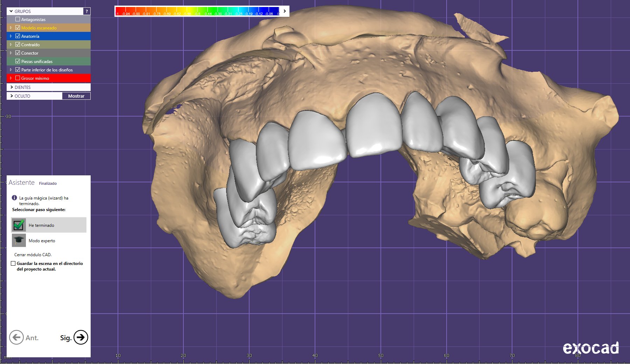Expand the Grosor mínimo group
Screen dimensions: 630x364
click(11, 78)
